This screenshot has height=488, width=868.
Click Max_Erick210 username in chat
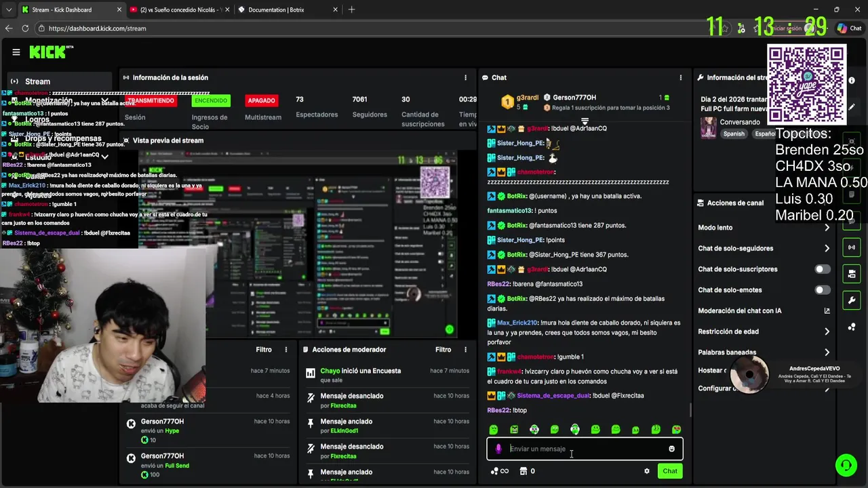(x=517, y=323)
